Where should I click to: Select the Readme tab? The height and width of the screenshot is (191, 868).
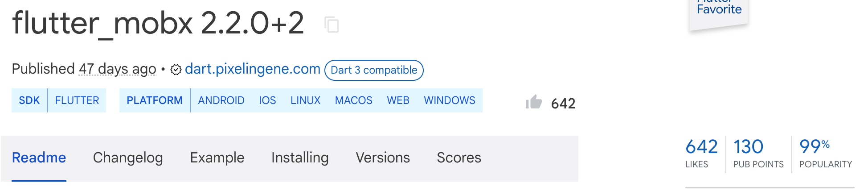39,158
